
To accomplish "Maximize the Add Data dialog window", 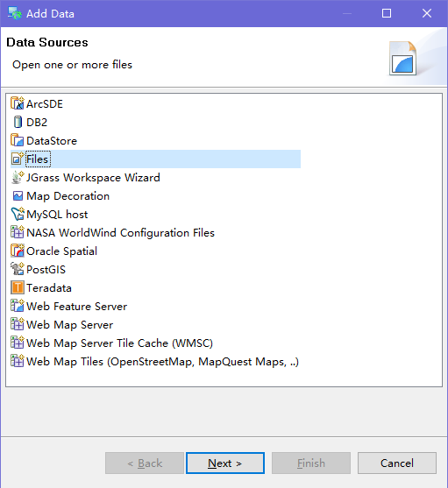I will pos(387,13).
